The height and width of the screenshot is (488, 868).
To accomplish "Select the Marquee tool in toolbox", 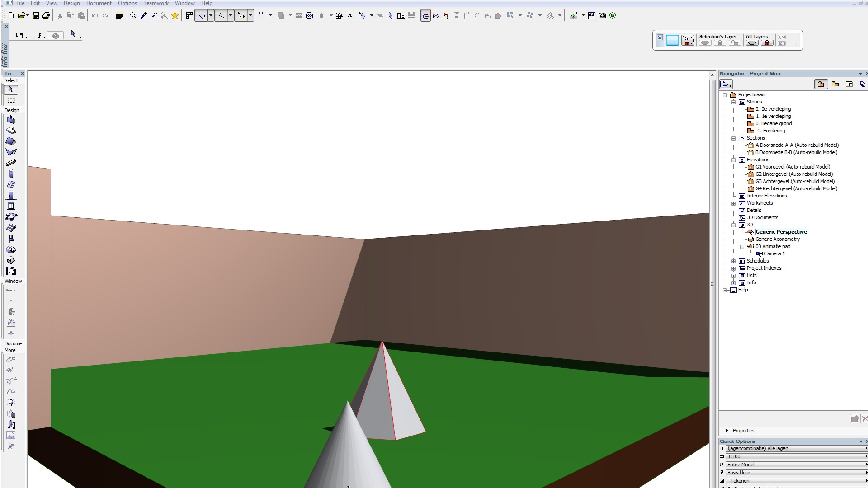I will [11, 100].
